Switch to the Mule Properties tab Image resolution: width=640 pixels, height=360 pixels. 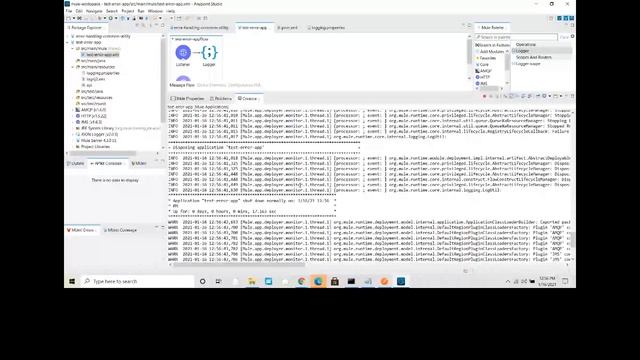[x=187, y=98]
